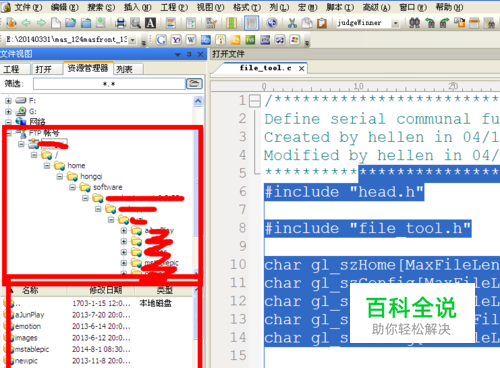This screenshot has width=500, height=368.
Task: Open the find text dropdown showing judgeWinner
Action: coord(395,23)
